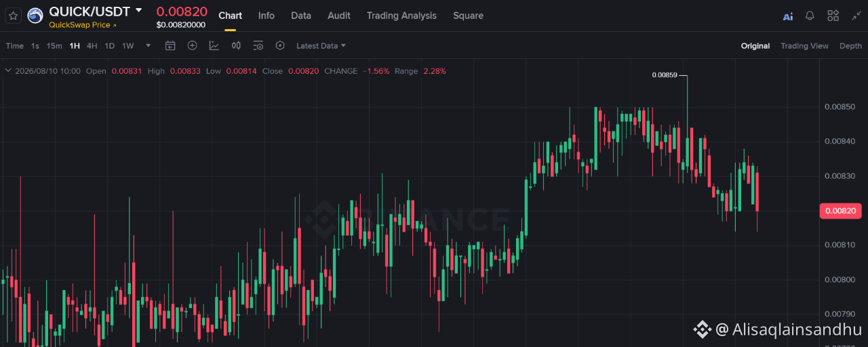868x347 pixels.
Task: Open chart display settings icon
Action: point(258,45)
